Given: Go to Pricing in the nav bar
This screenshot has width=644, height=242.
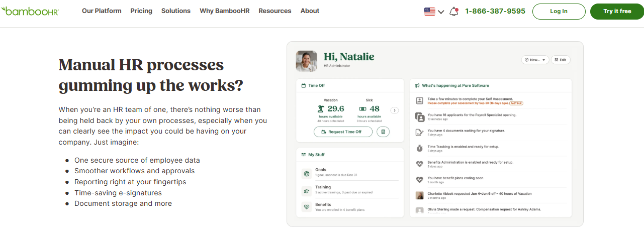Looking at the screenshot, I should click(141, 11).
